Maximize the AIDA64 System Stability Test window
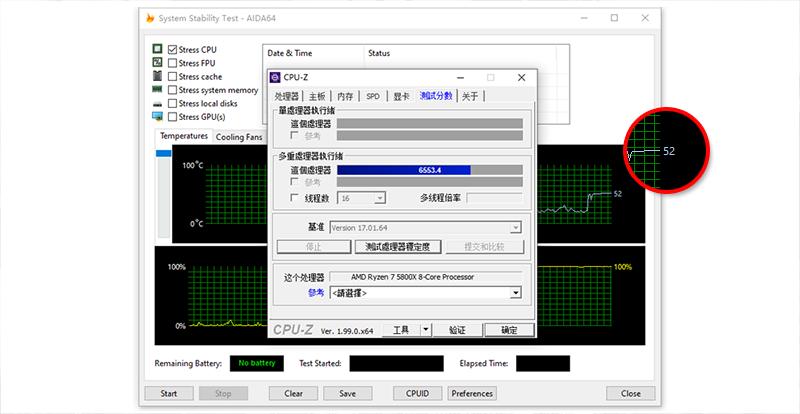Image resolution: width=800 pixels, height=414 pixels. pyautogui.click(x=614, y=18)
